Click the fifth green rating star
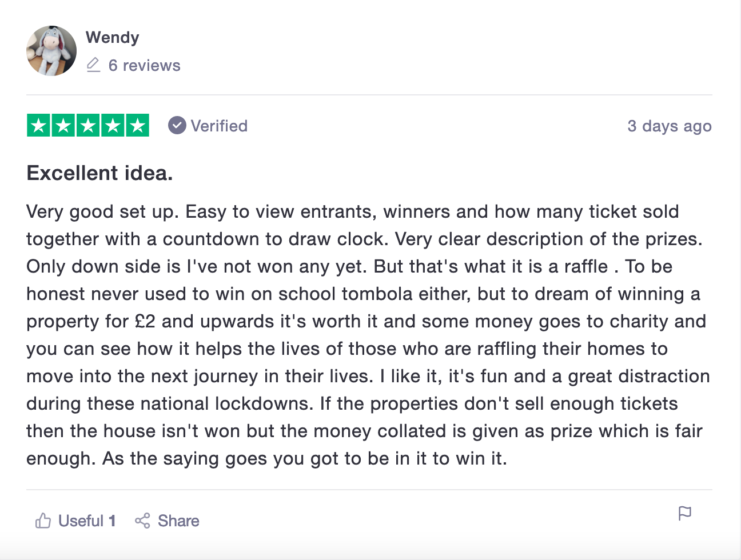This screenshot has width=741, height=560. tap(138, 126)
